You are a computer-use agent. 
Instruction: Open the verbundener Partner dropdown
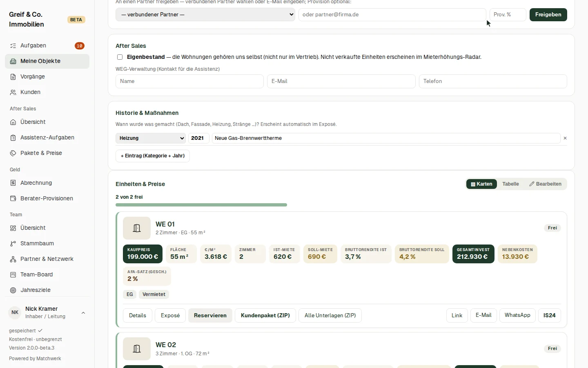(x=205, y=15)
